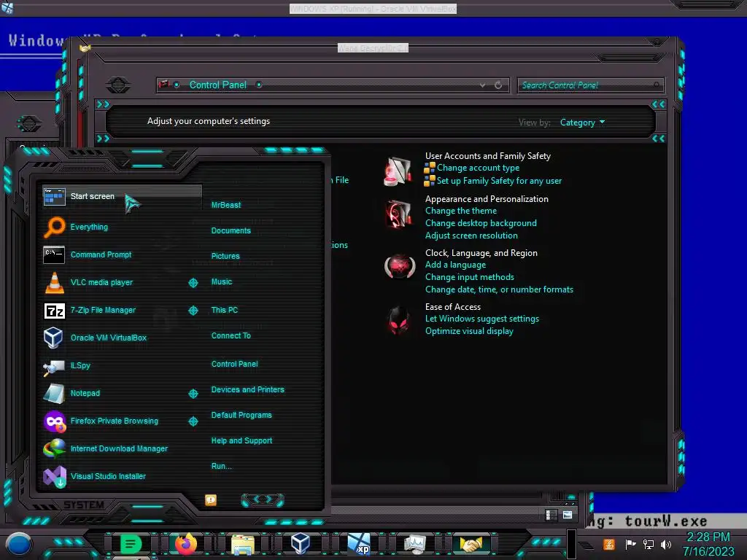Click shutdown options arrows in Start menu

263,499
